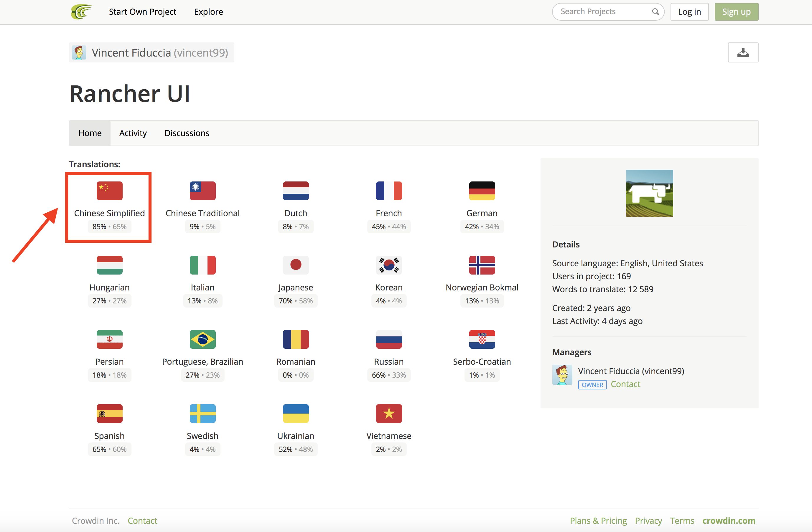Click the French language name
This screenshot has height=532, width=812.
[x=389, y=213]
